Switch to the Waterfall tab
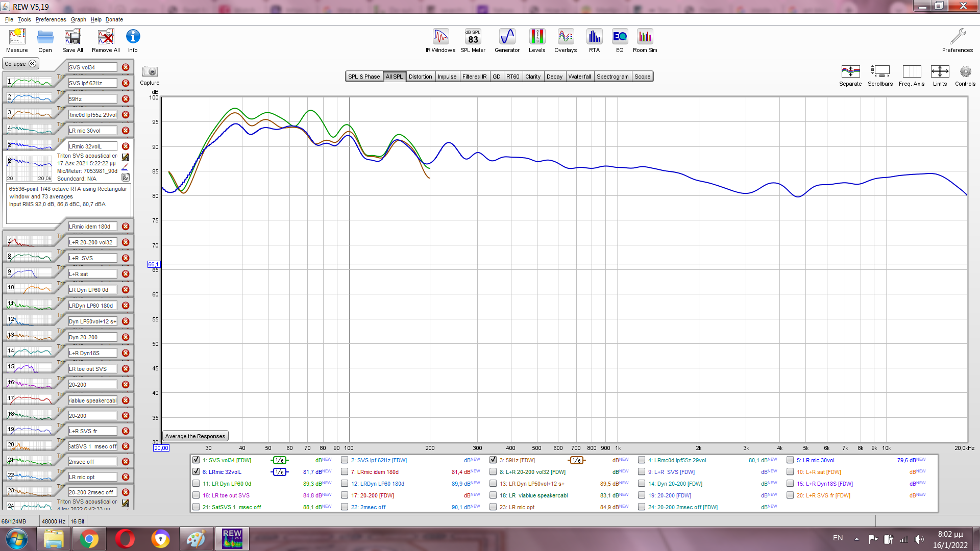Screen dimensions: 980x551 [579, 77]
